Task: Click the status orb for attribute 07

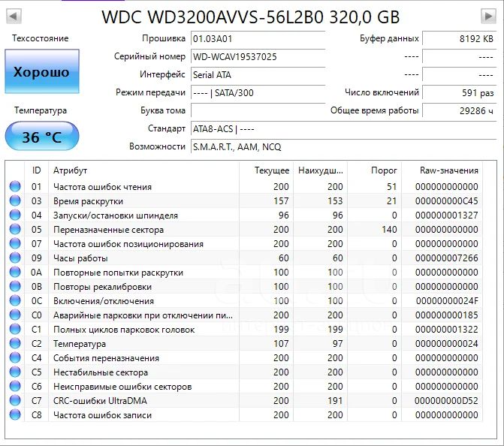Action: point(15,243)
